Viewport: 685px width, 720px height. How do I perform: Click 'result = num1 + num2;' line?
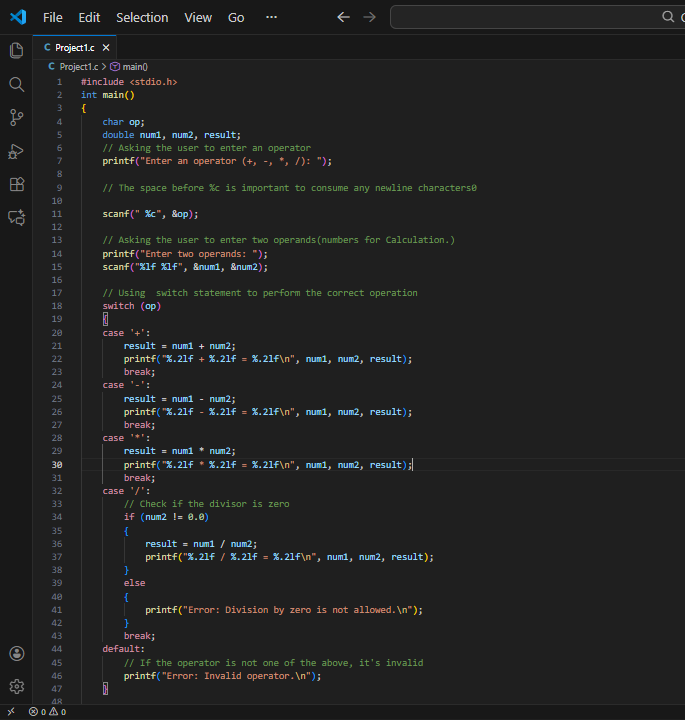tap(180, 346)
